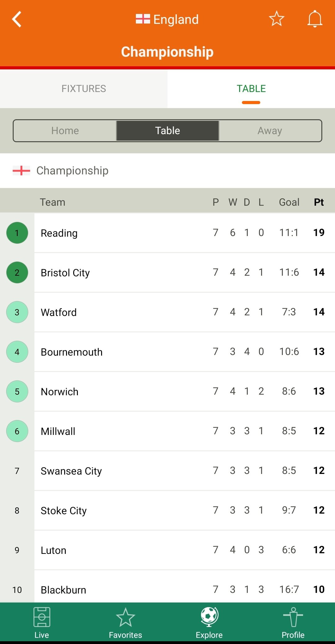Switch to Home standings segment
Image resolution: width=335 pixels, height=644 pixels.
(x=65, y=131)
